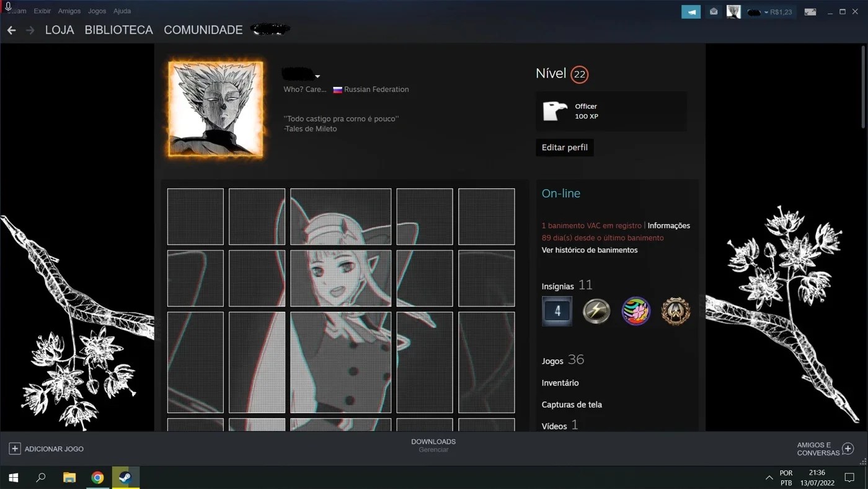Open wallet balance R$1,23
Image resolution: width=868 pixels, height=489 pixels.
click(x=781, y=12)
